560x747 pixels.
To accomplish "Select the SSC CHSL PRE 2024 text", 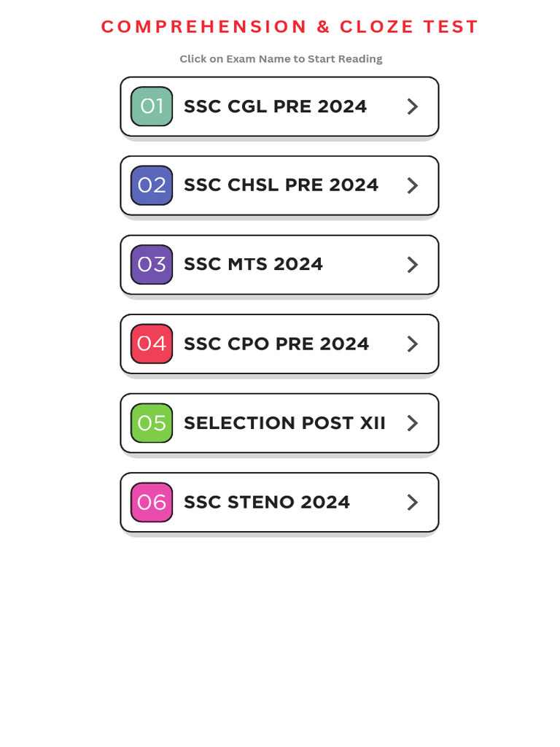I will point(281,185).
